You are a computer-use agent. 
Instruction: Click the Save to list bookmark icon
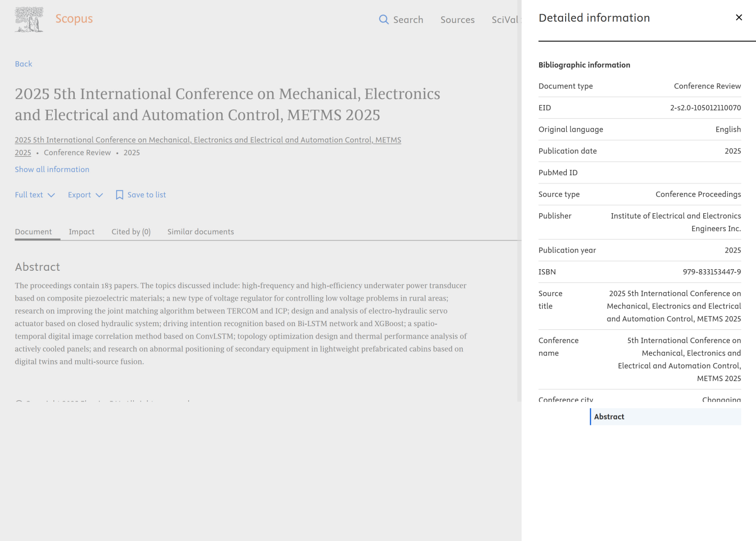[120, 195]
